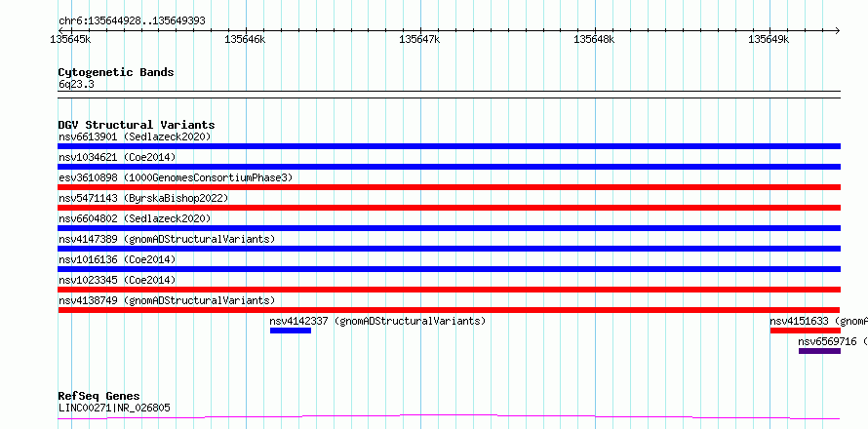Open nsv4138749 (gnomADStructuralVariants) label

pyautogui.click(x=167, y=300)
